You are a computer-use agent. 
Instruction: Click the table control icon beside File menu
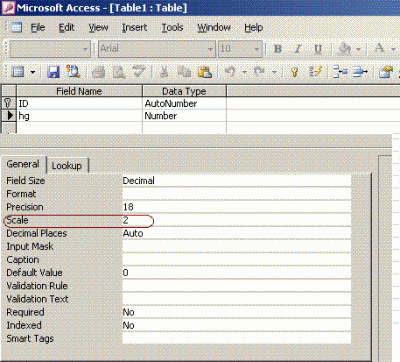[17, 27]
